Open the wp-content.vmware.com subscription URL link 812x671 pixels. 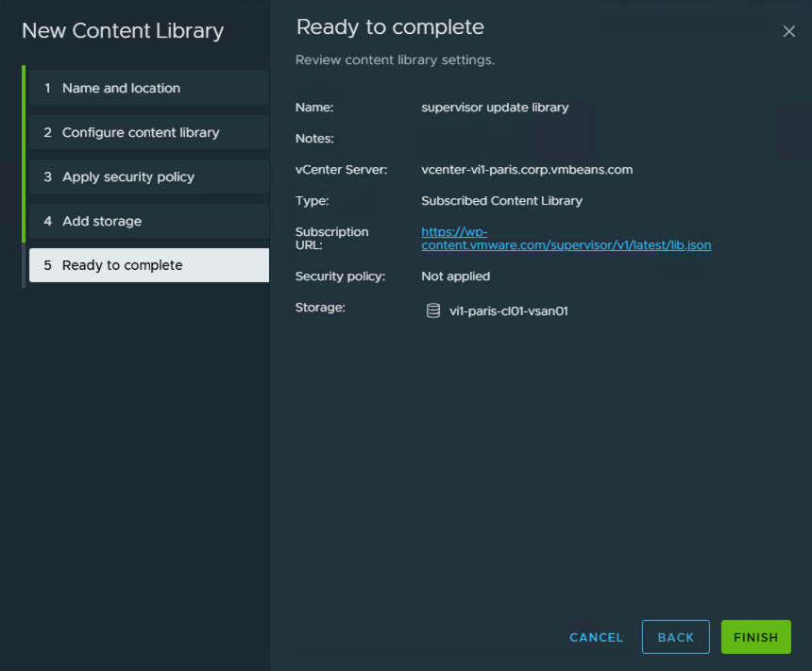[x=566, y=244]
